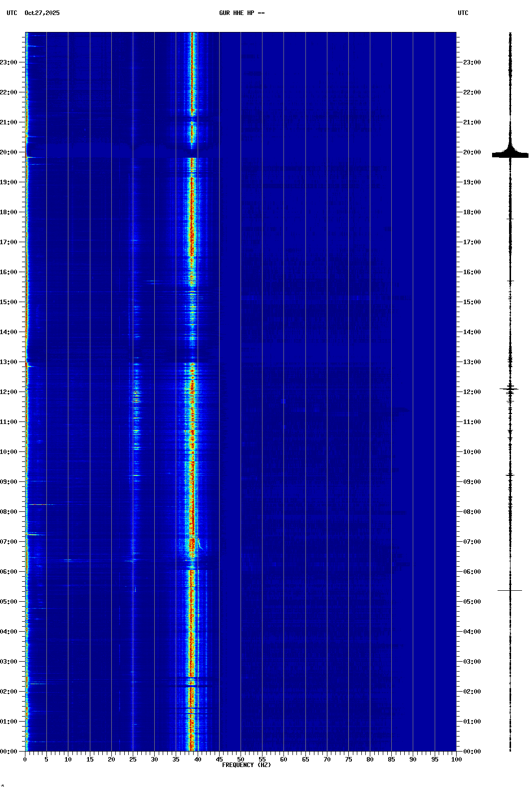Screen dimensions: 532x791
Task: Click the low-frequency streak just above 07:00
Action: [x=33, y=534]
